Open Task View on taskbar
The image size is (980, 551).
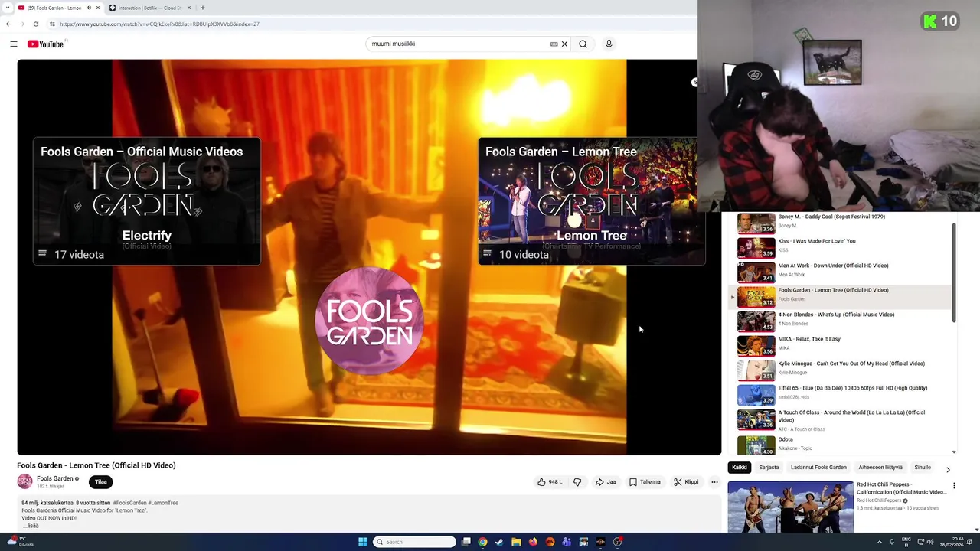(466, 542)
